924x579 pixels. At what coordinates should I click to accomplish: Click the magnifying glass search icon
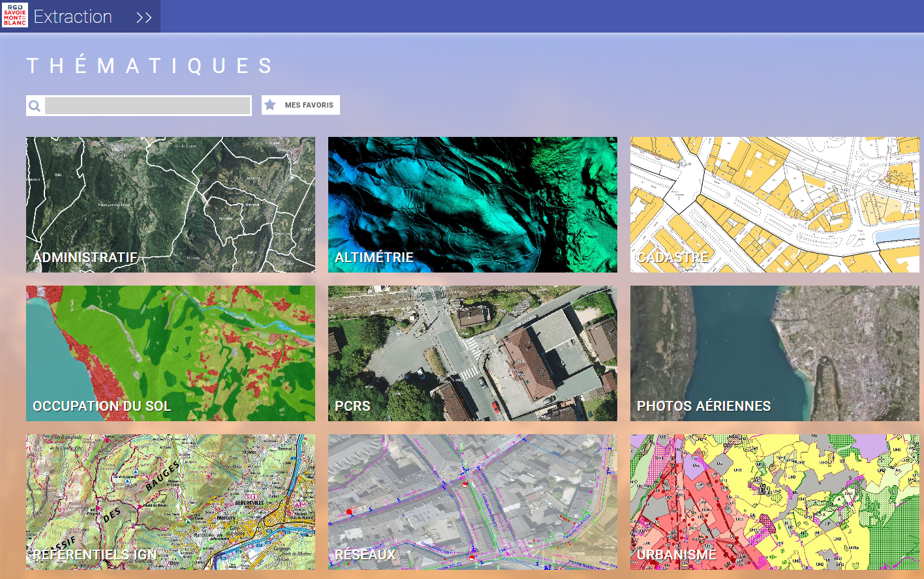35,106
